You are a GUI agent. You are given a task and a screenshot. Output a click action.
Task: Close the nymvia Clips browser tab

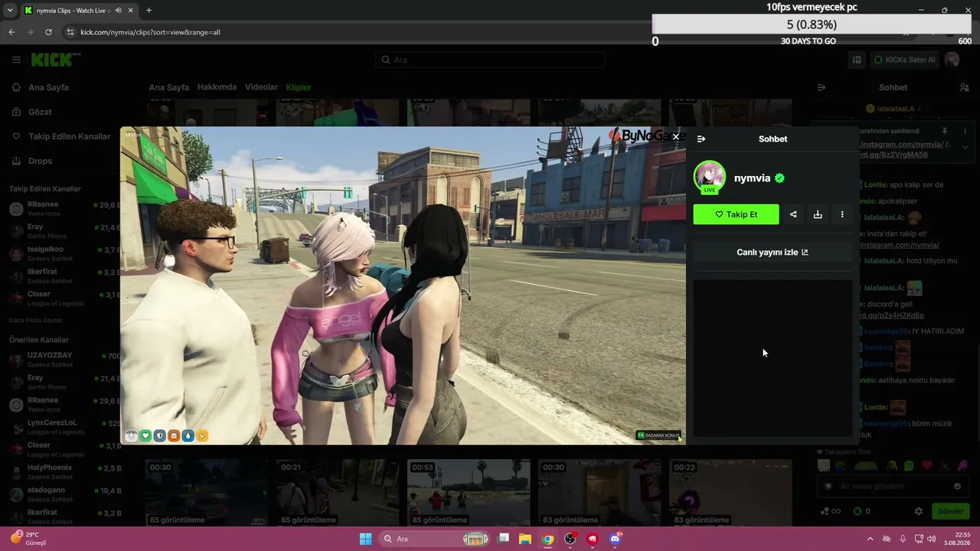click(x=131, y=11)
